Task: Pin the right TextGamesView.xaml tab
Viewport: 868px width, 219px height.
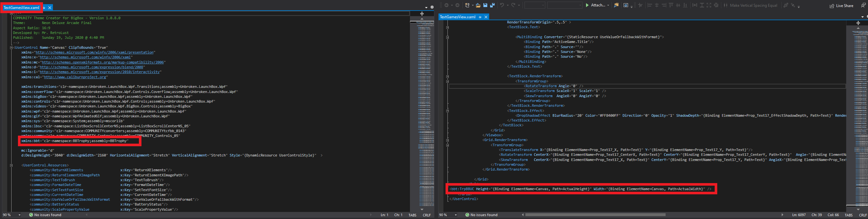Action: click(480, 17)
